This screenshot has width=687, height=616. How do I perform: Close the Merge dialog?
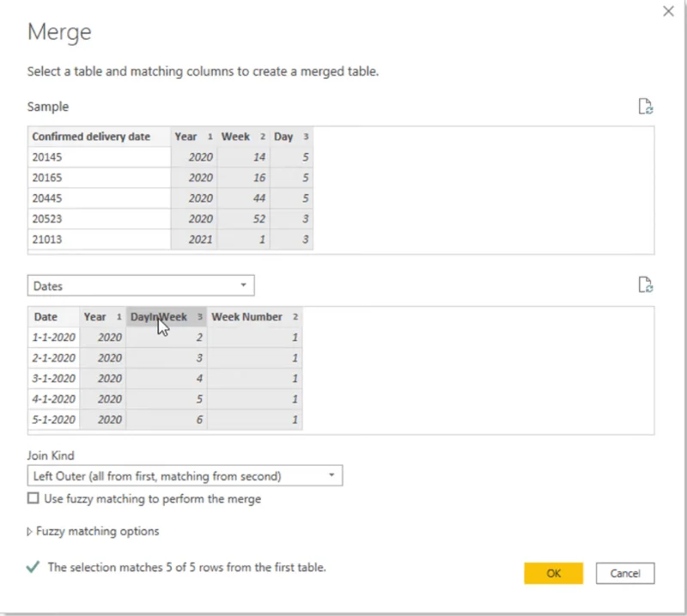coord(668,11)
